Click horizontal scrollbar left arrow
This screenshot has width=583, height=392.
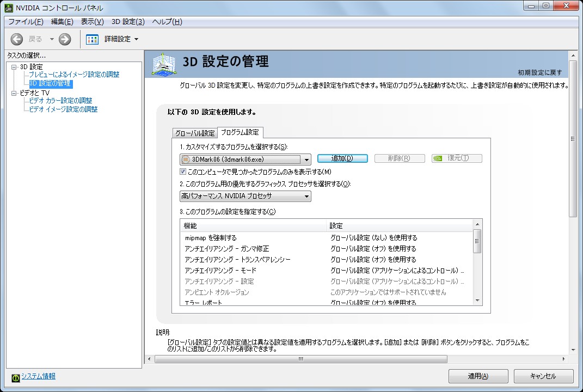[x=149, y=359]
